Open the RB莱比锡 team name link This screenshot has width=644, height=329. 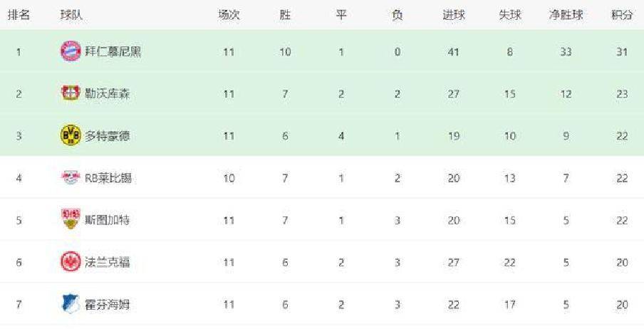(x=108, y=178)
